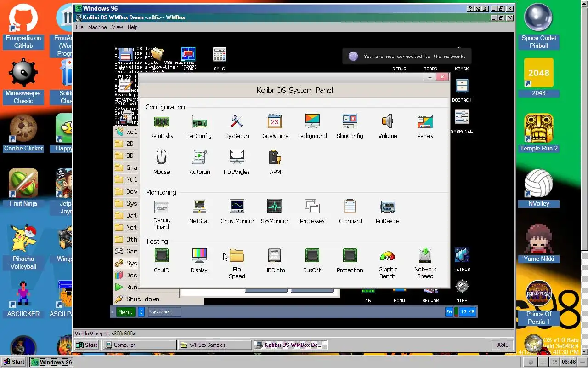Launch GhostMonitor icon
The height and width of the screenshot is (368, 588).
click(237, 206)
